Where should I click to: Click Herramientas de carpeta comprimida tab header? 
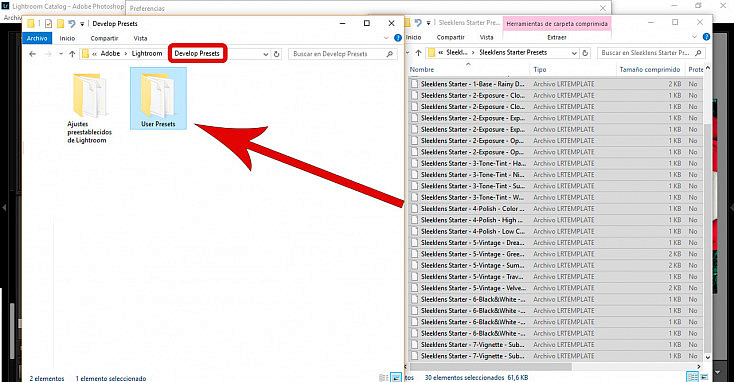[x=557, y=23]
